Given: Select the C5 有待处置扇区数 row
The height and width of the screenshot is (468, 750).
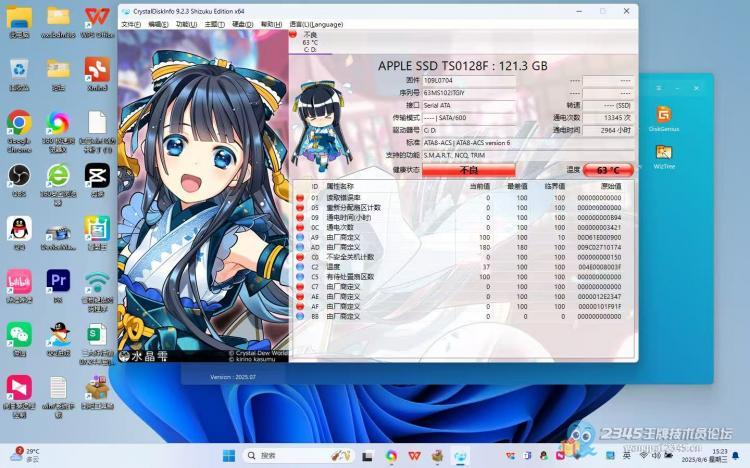Looking at the screenshot, I should (x=464, y=277).
